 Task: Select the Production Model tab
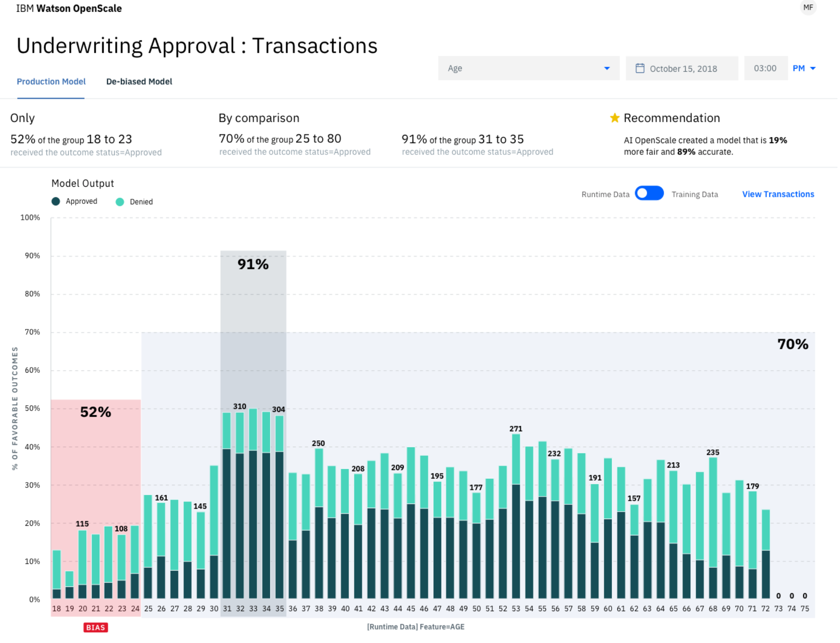51,82
